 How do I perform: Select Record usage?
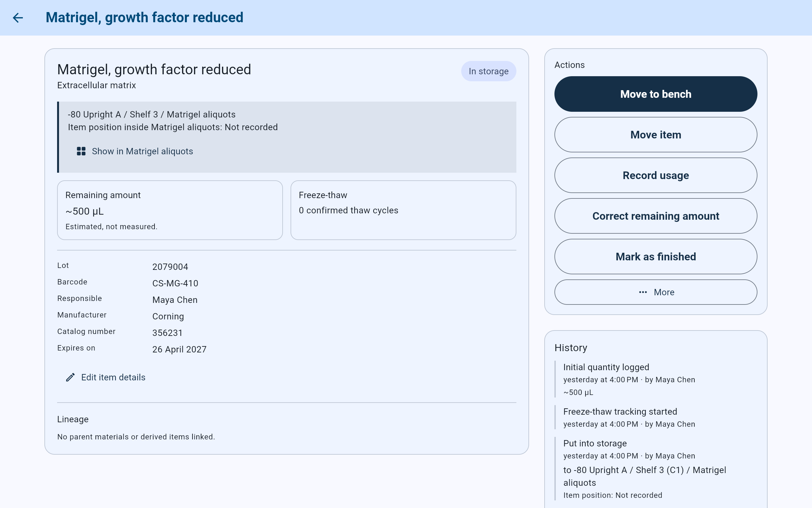point(656,175)
